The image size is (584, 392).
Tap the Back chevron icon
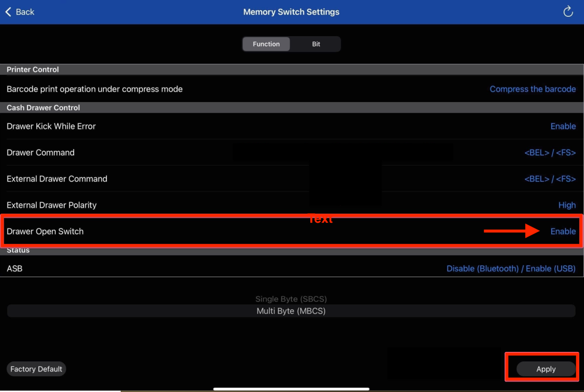click(8, 12)
